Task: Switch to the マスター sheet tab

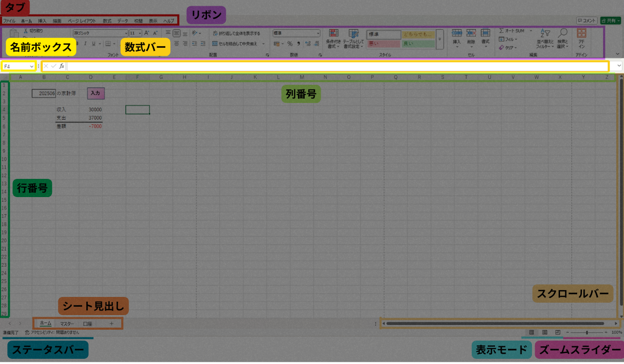Action: point(67,323)
